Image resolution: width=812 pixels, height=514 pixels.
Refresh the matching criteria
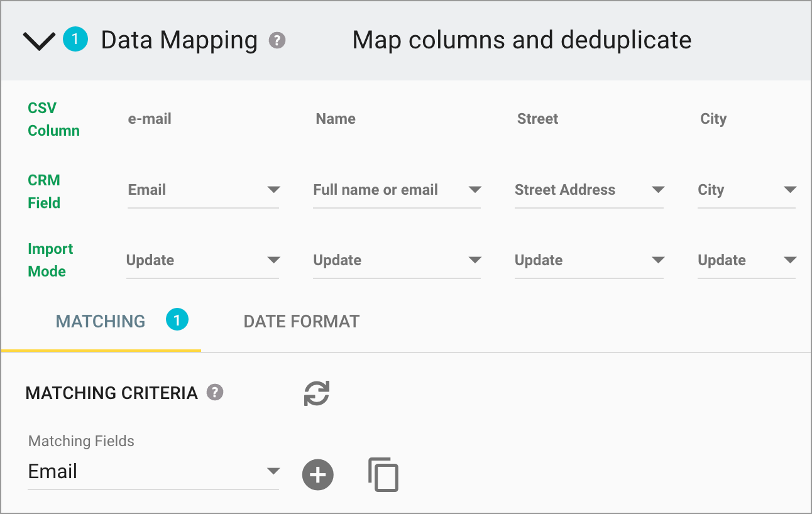317,393
